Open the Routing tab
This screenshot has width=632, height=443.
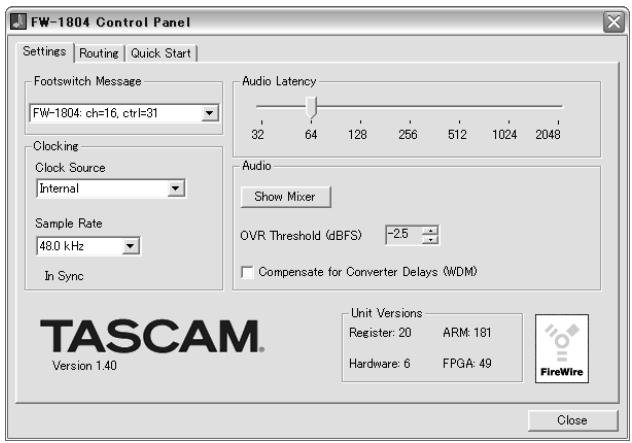tap(99, 53)
